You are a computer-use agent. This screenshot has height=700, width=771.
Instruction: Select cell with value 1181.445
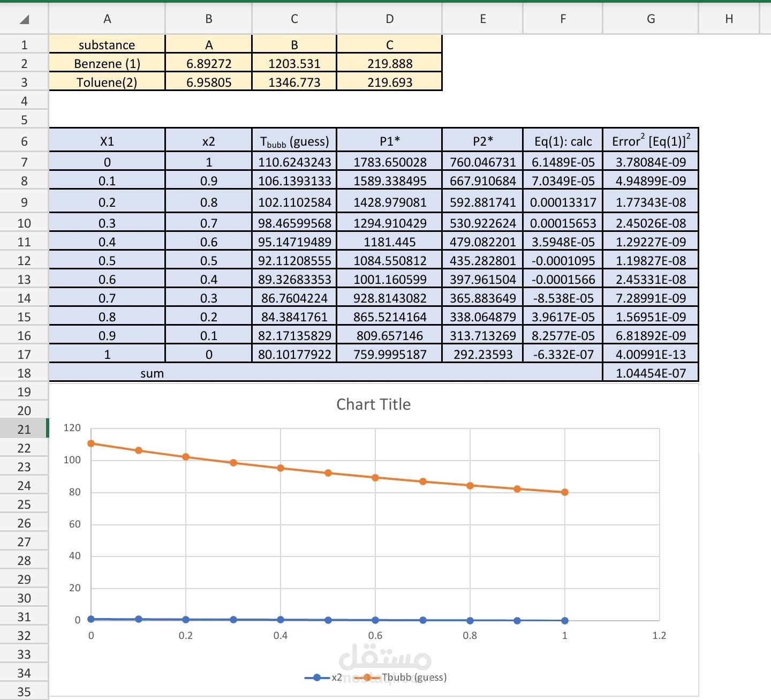tap(390, 242)
